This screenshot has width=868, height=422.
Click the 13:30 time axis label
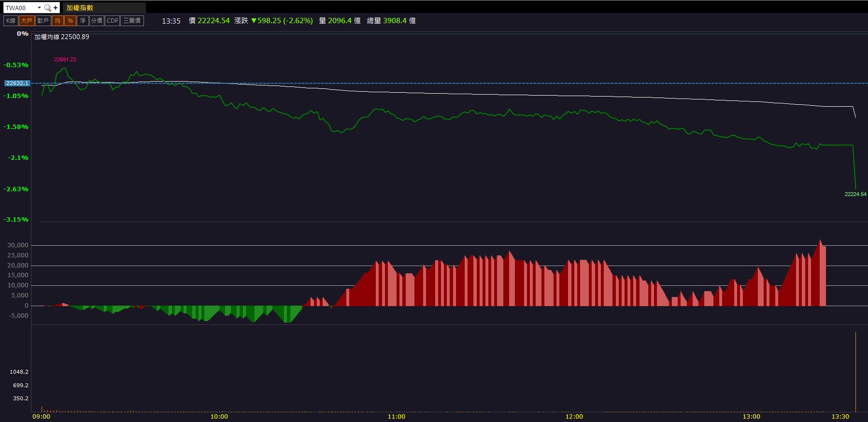(x=840, y=417)
